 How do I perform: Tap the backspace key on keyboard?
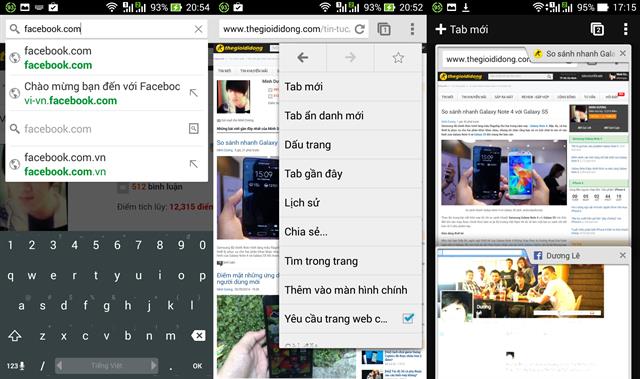(x=198, y=336)
